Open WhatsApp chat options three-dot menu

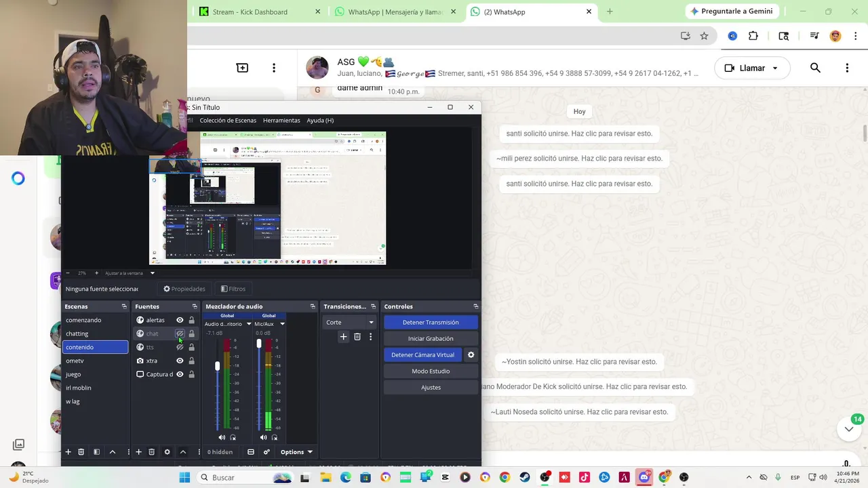coord(847,68)
